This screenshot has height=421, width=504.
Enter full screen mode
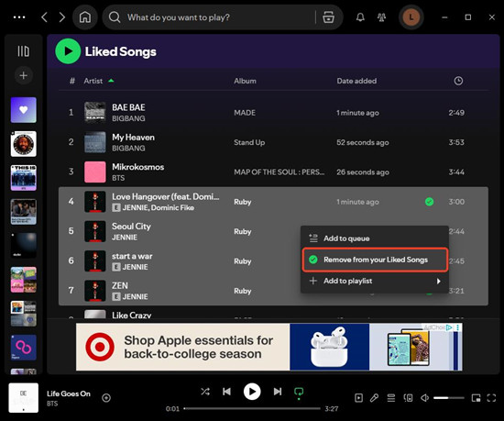tap(491, 398)
